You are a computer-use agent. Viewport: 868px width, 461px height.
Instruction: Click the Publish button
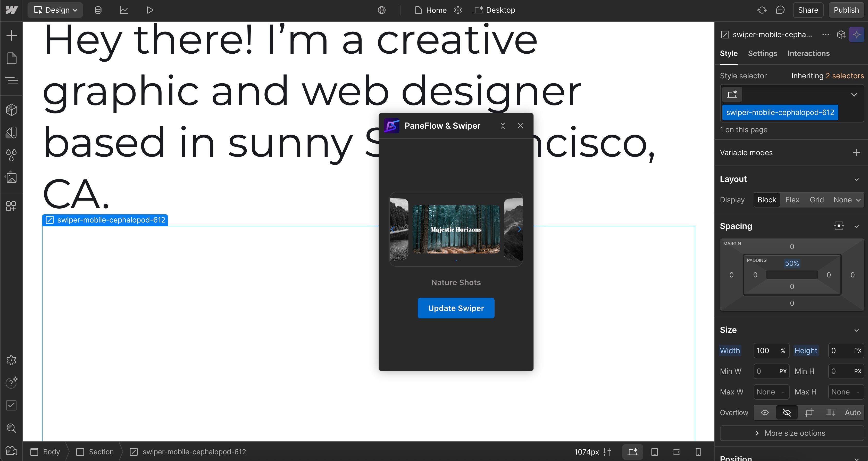pos(846,10)
